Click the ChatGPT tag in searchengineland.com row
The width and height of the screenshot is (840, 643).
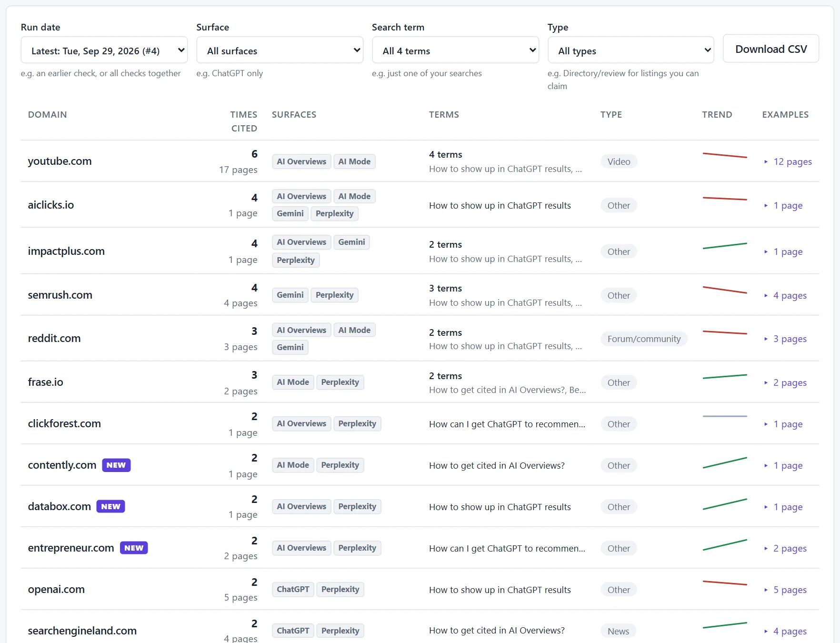293,631
